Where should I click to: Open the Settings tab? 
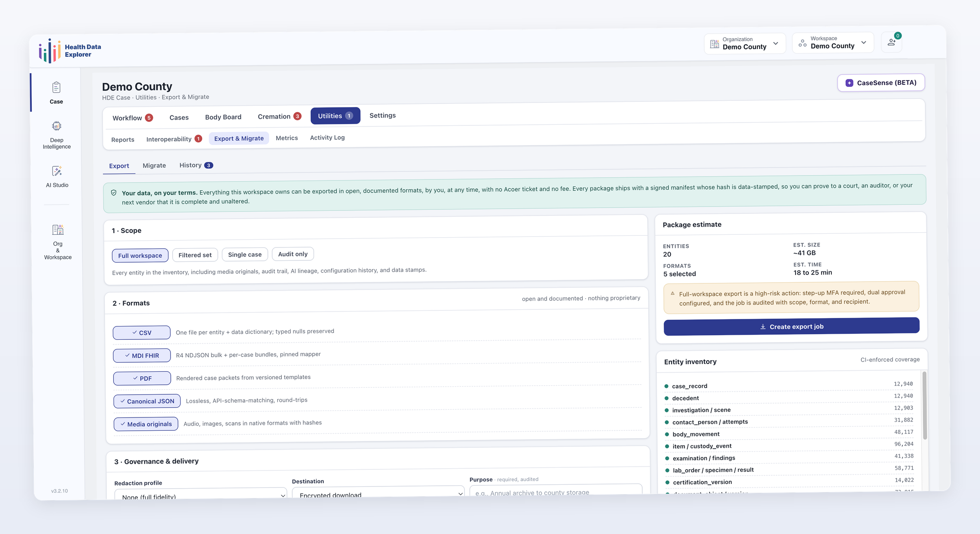click(x=382, y=115)
